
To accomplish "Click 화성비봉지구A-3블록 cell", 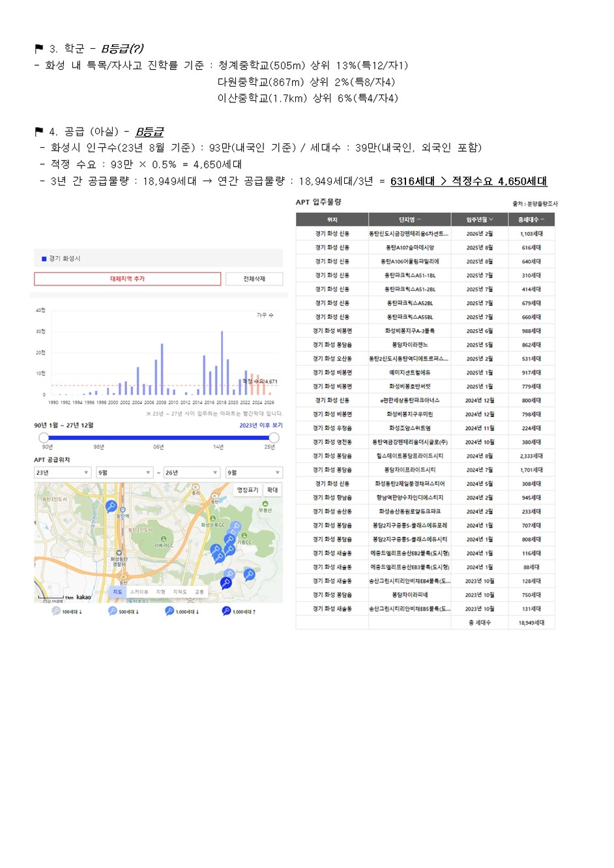I will point(409,331).
